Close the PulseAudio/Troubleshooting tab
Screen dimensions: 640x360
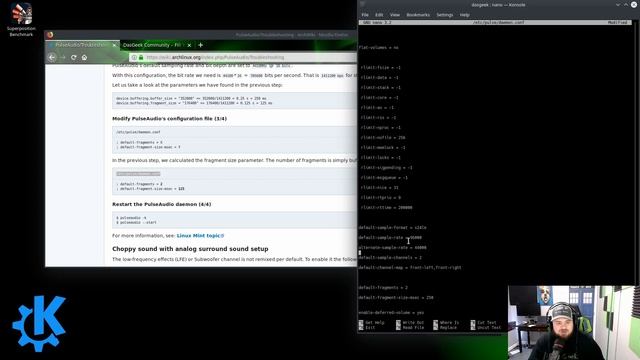(x=114, y=45)
